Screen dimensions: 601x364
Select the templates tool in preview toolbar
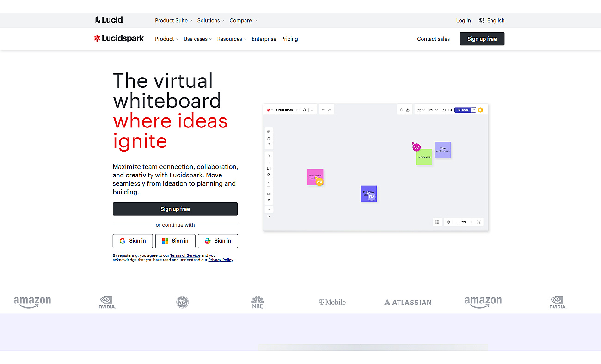pos(269,132)
